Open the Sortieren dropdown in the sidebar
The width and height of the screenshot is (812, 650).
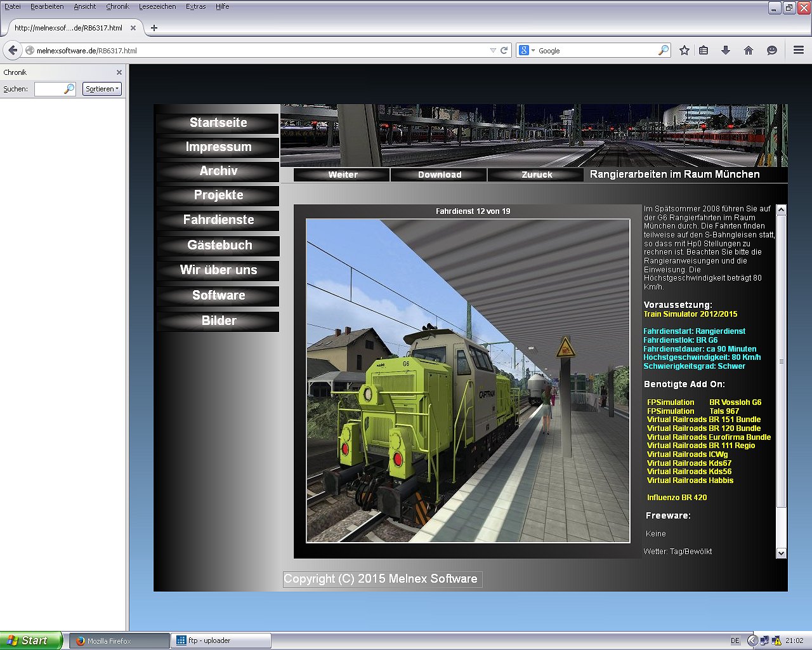point(102,90)
